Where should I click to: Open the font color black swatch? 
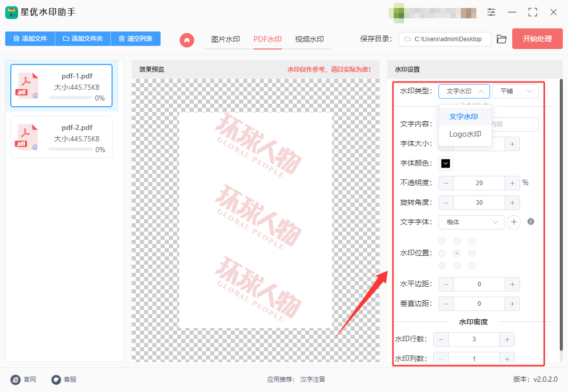tap(446, 164)
